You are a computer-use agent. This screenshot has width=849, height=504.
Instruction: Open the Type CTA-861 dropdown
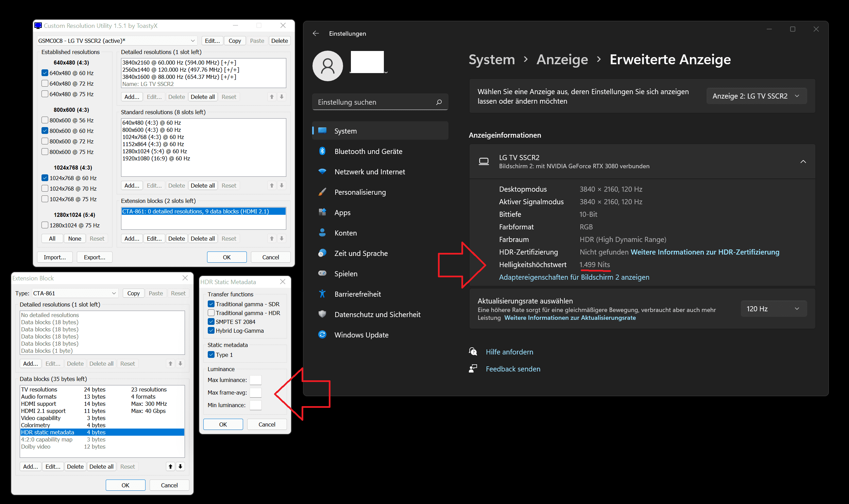click(75, 293)
